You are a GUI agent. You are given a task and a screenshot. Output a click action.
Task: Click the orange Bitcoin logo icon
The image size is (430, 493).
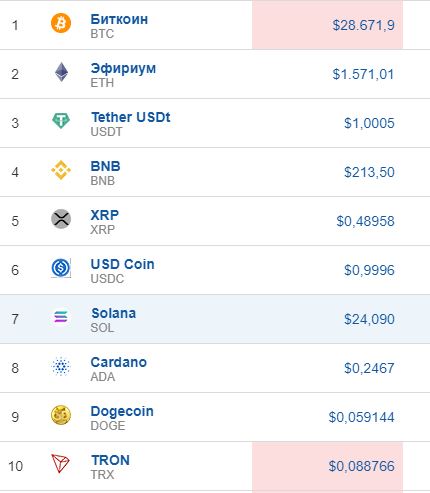[x=61, y=23]
